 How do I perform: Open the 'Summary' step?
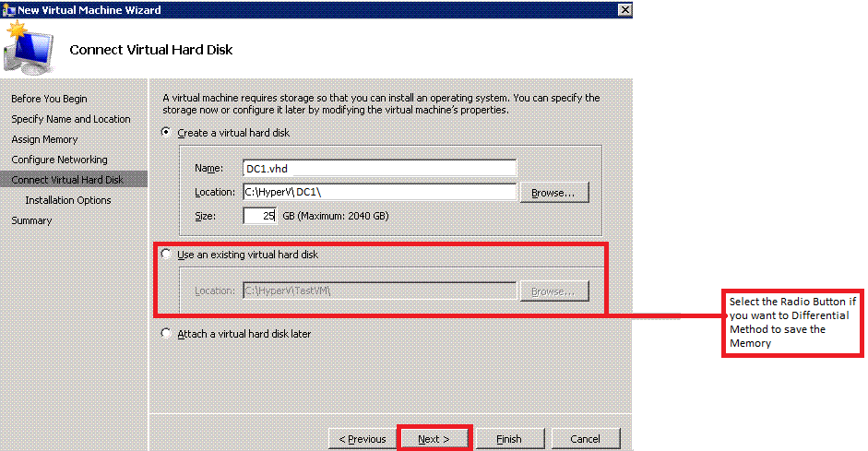31,220
